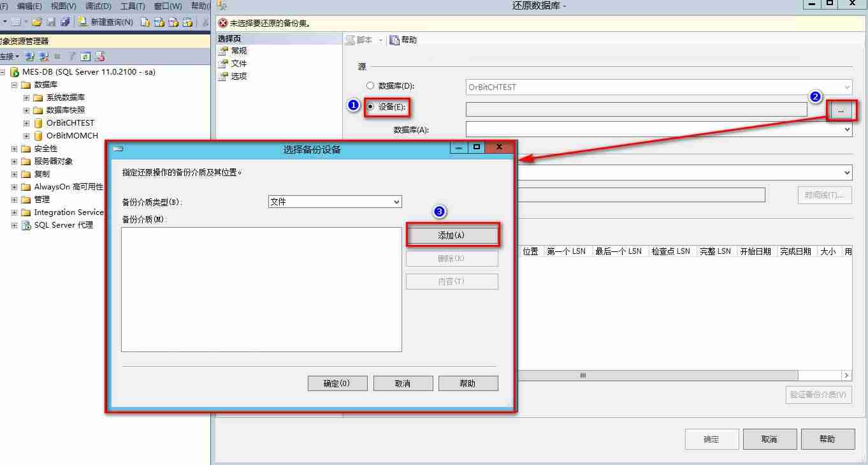
Task: Open the 备份介质类型 dropdown showing 文件
Action: tap(335, 202)
